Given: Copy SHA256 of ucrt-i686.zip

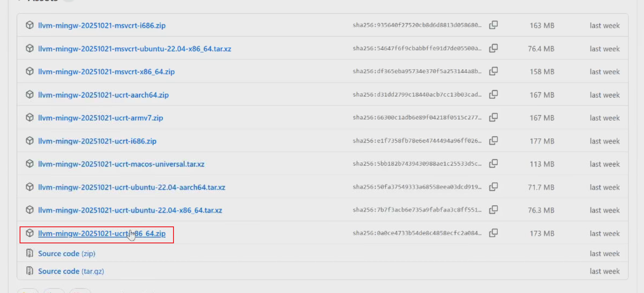Looking at the screenshot, I should coord(493,141).
